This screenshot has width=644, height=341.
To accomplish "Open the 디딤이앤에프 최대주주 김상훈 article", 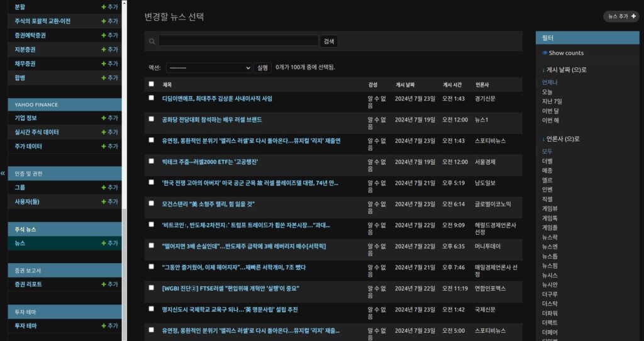I will 217,99.
